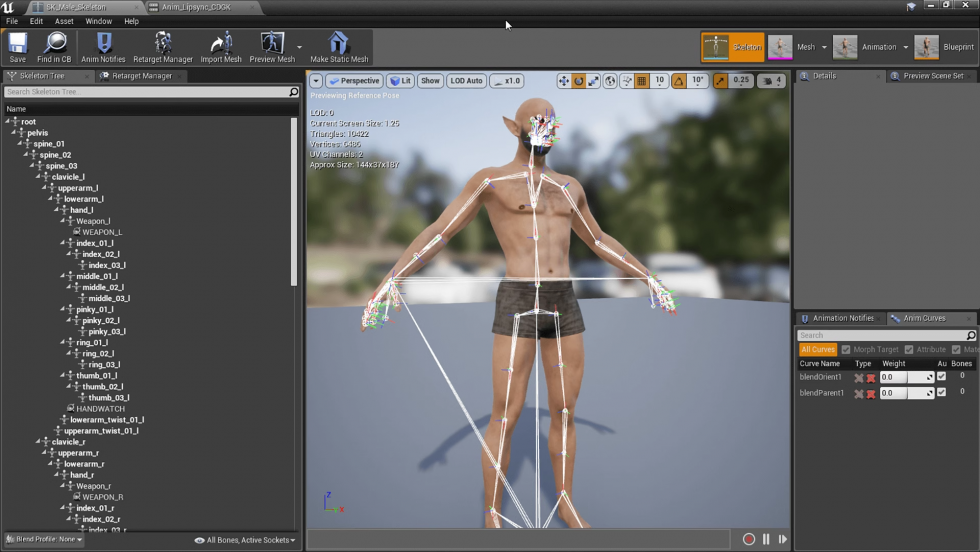Screen dimensions: 980x552
Task: Select the translate gizmo mode icon
Action: pyautogui.click(x=564, y=81)
